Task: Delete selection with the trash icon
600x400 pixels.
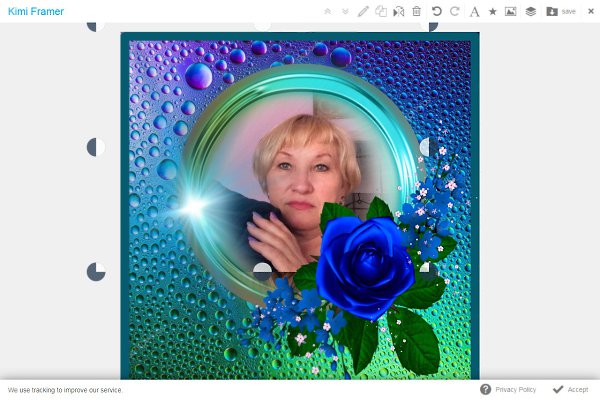Action: point(416,11)
